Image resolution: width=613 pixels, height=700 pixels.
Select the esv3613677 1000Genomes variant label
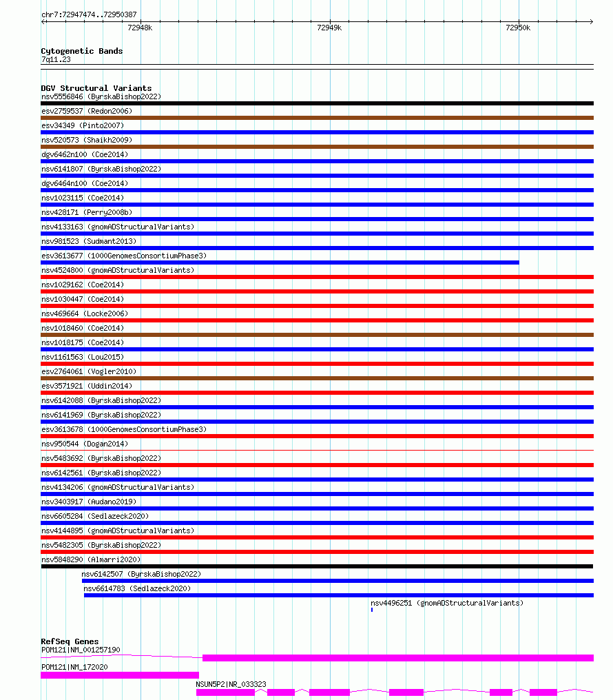tap(124, 256)
